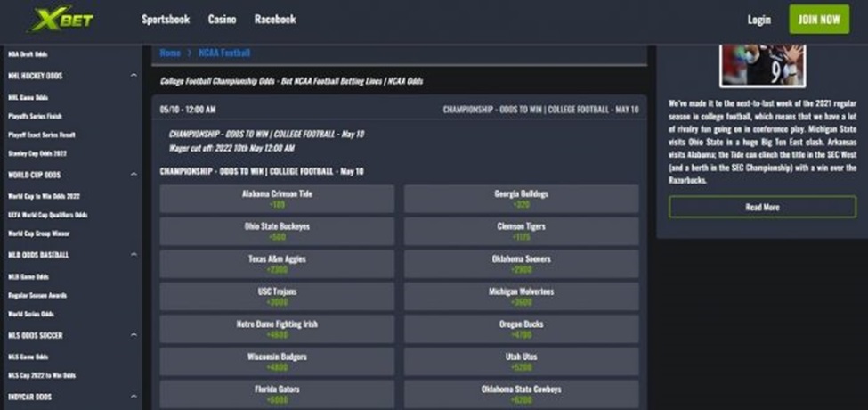This screenshot has width=868, height=410.
Task: Bet on Georgia Bulldogs to win
Action: [521, 199]
